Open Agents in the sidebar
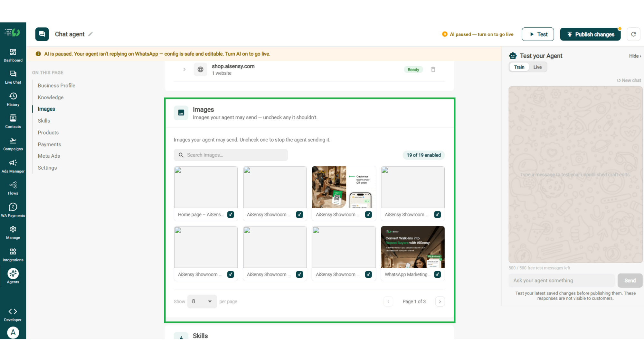Image resolution: width=644 pixels, height=362 pixels. coord(13,276)
